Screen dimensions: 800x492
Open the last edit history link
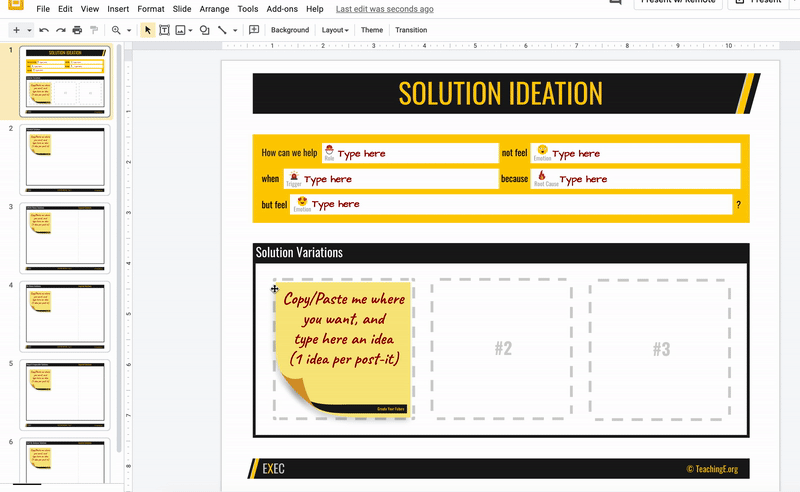click(x=385, y=9)
